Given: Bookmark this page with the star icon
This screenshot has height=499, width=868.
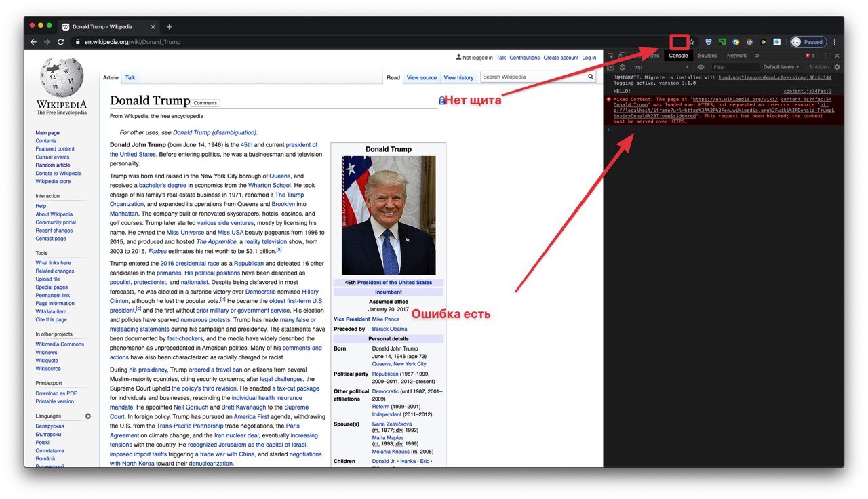Looking at the screenshot, I should tap(692, 42).
